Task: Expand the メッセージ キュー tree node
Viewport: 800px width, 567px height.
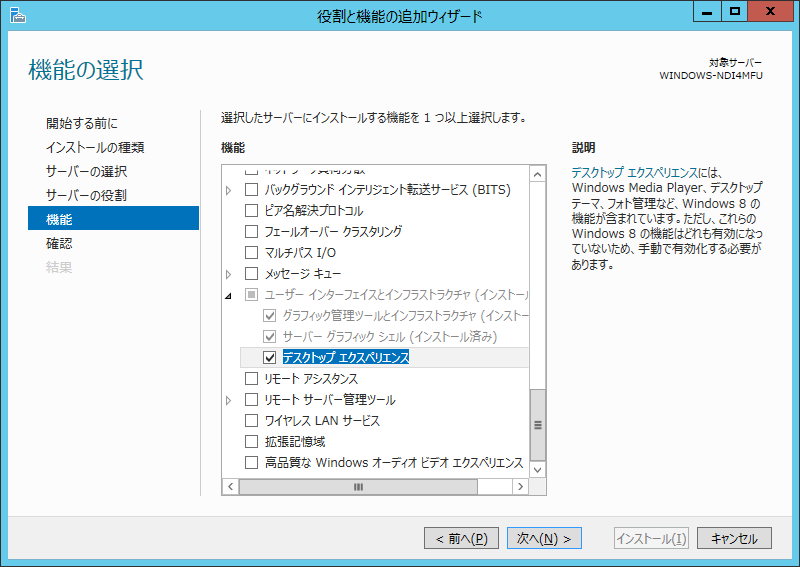Action: click(228, 274)
